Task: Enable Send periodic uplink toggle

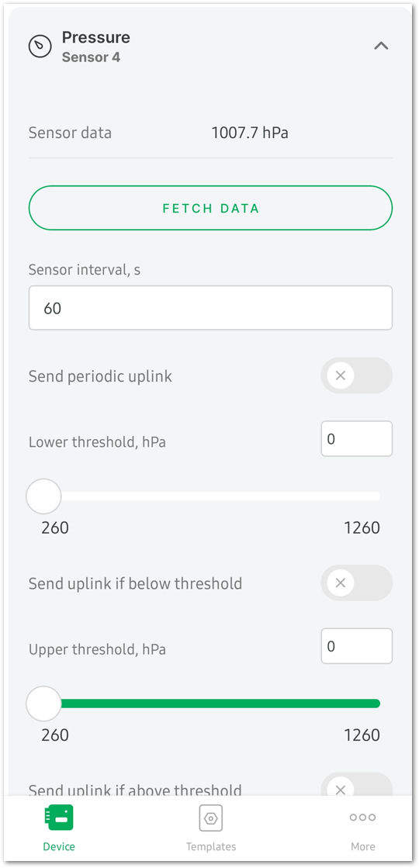Action: pos(356,376)
